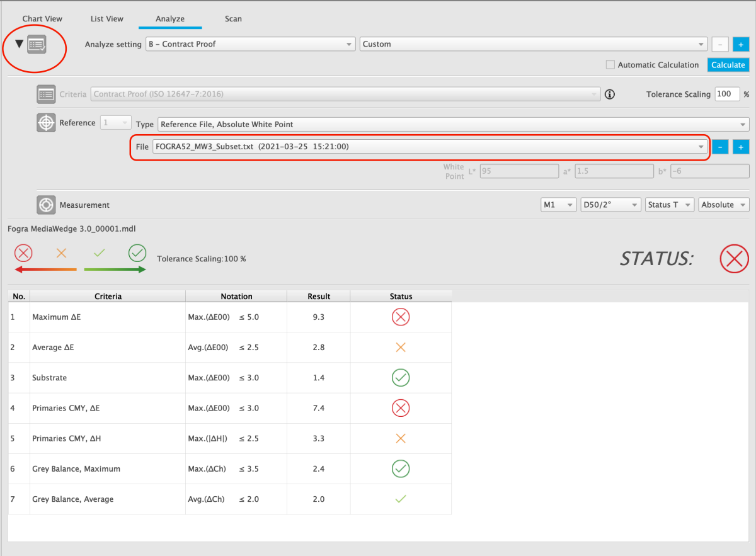
Task: Click the Measurement target icon
Action: coord(47,205)
